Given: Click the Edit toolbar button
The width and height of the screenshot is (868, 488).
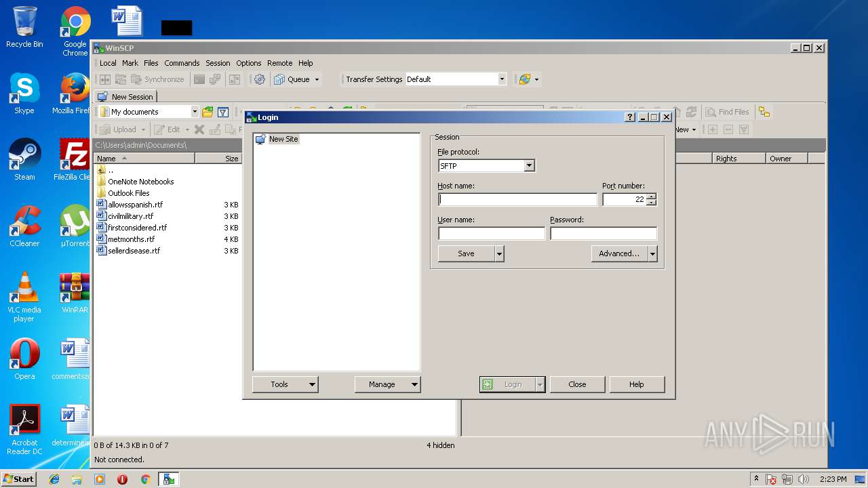Looking at the screenshot, I should 167,129.
